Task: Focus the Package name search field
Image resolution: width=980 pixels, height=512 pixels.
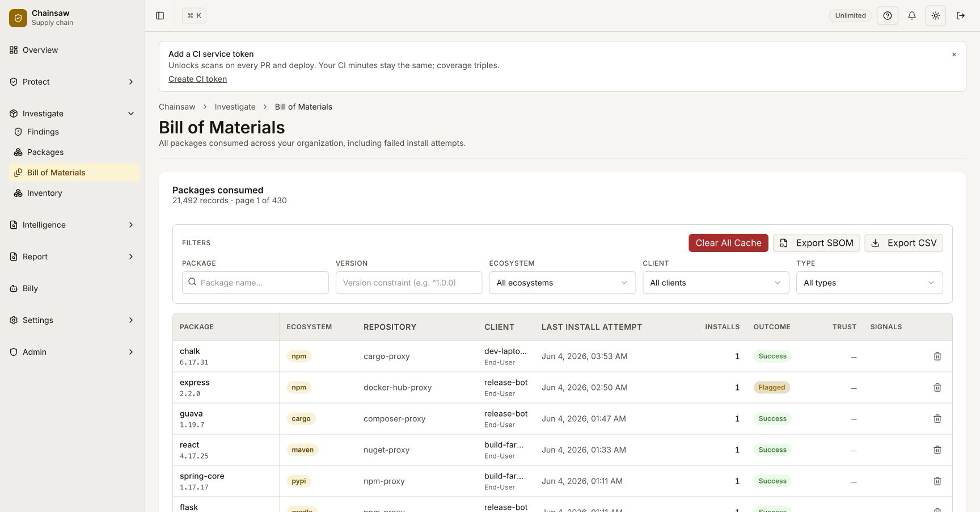Action: [x=255, y=283]
